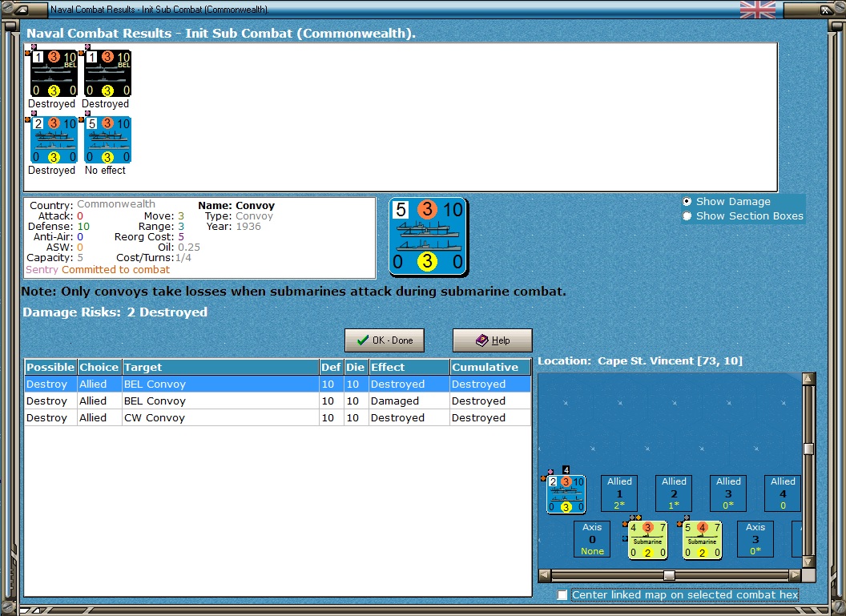Click the Choice column header

pyautogui.click(x=99, y=368)
